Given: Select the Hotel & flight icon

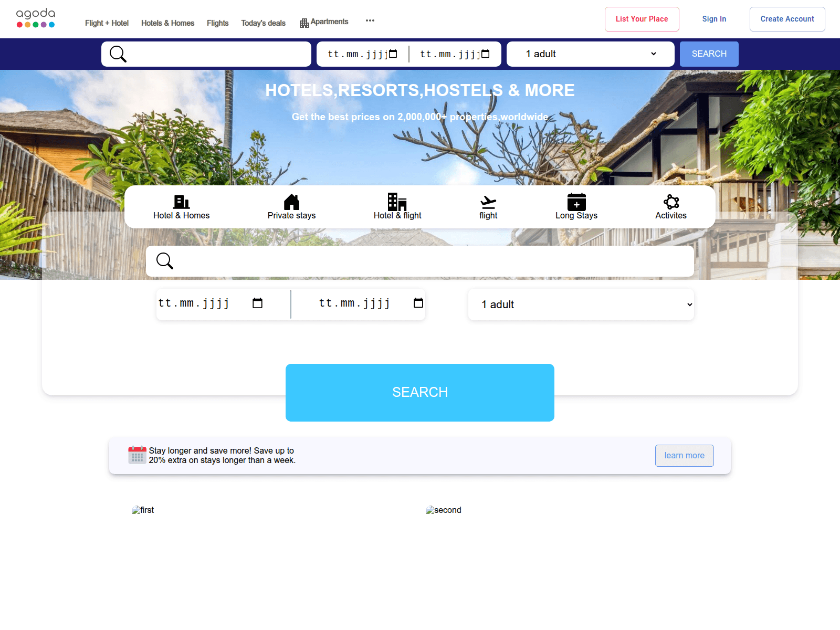Looking at the screenshot, I should coord(397,202).
